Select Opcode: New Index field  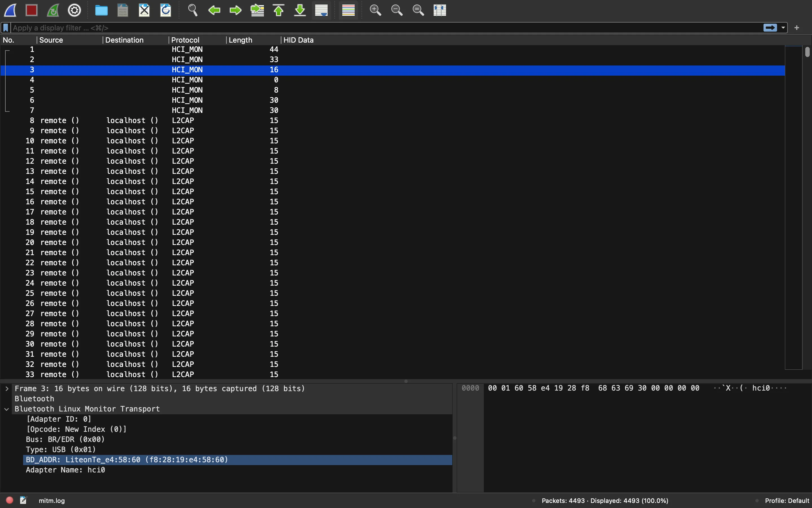point(76,429)
